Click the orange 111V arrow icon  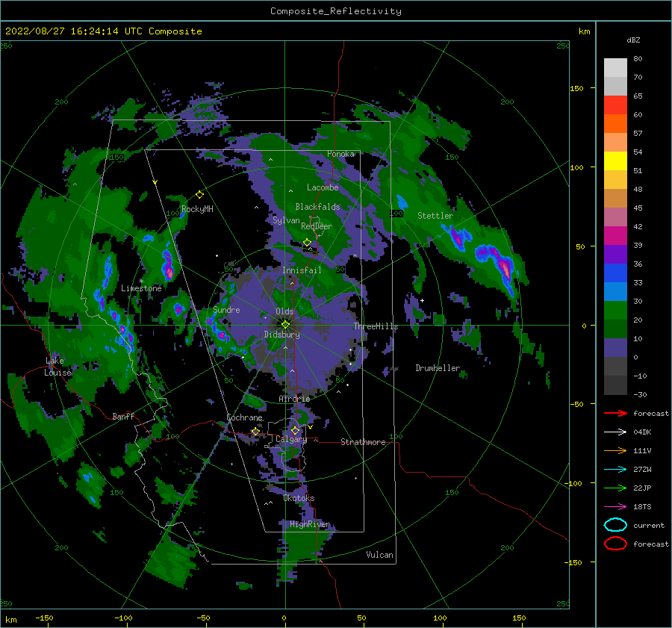[x=615, y=450]
